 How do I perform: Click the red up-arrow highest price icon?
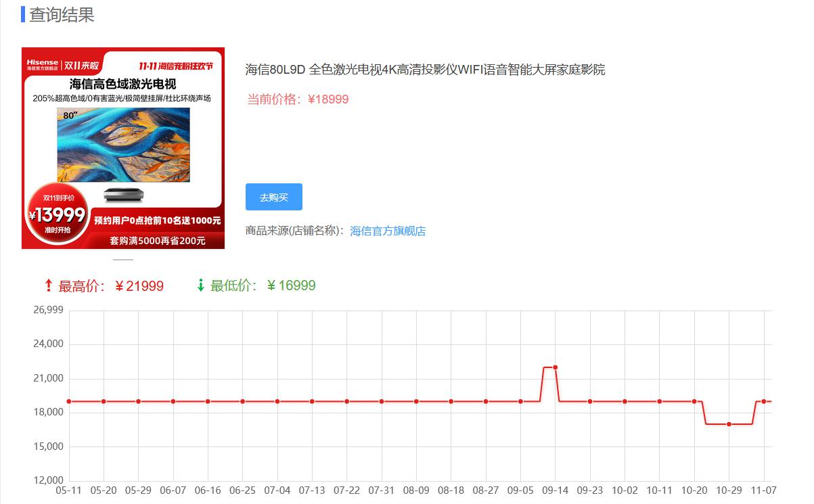click(x=48, y=285)
